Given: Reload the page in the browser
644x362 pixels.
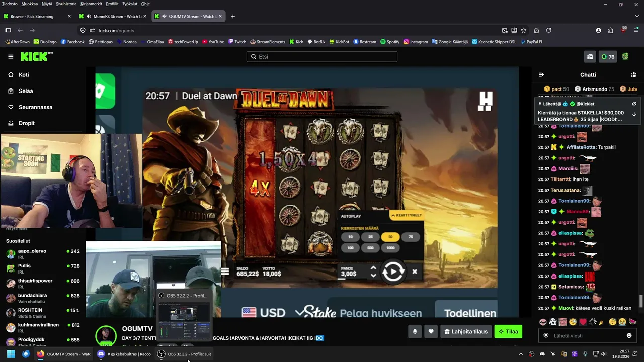Looking at the screenshot, I should (x=549, y=30).
